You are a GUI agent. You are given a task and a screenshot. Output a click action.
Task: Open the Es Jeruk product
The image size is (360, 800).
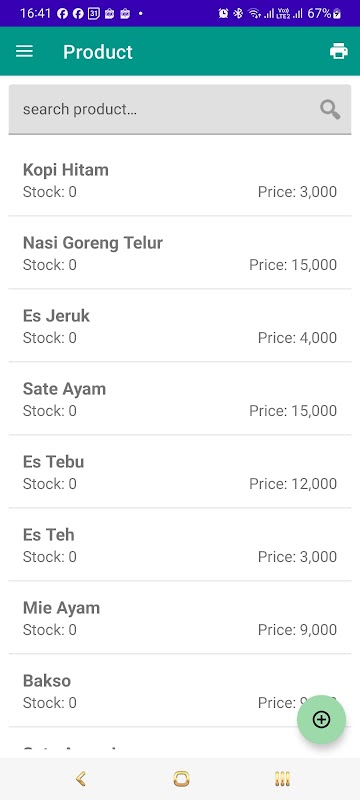pos(180,326)
